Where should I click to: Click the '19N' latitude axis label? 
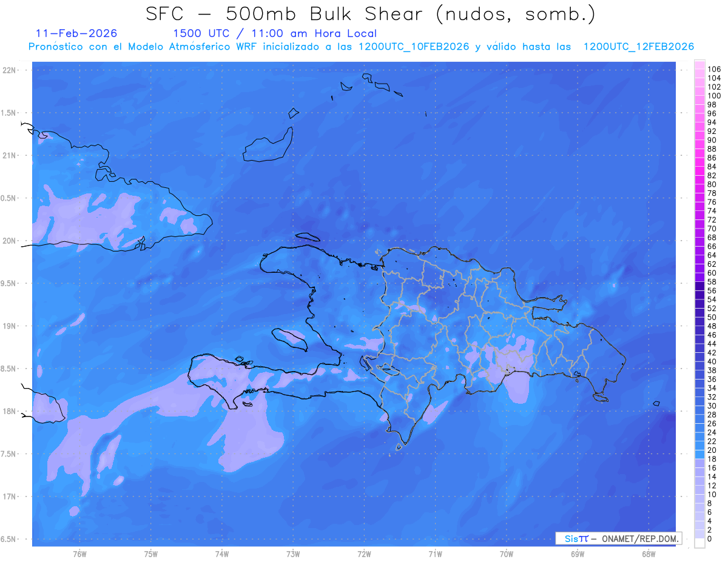[9, 326]
